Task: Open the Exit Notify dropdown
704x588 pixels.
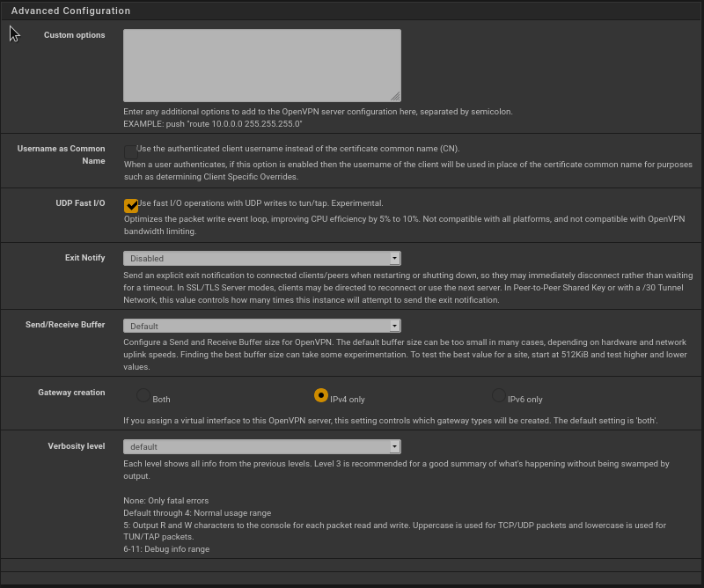Action: coord(261,259)
